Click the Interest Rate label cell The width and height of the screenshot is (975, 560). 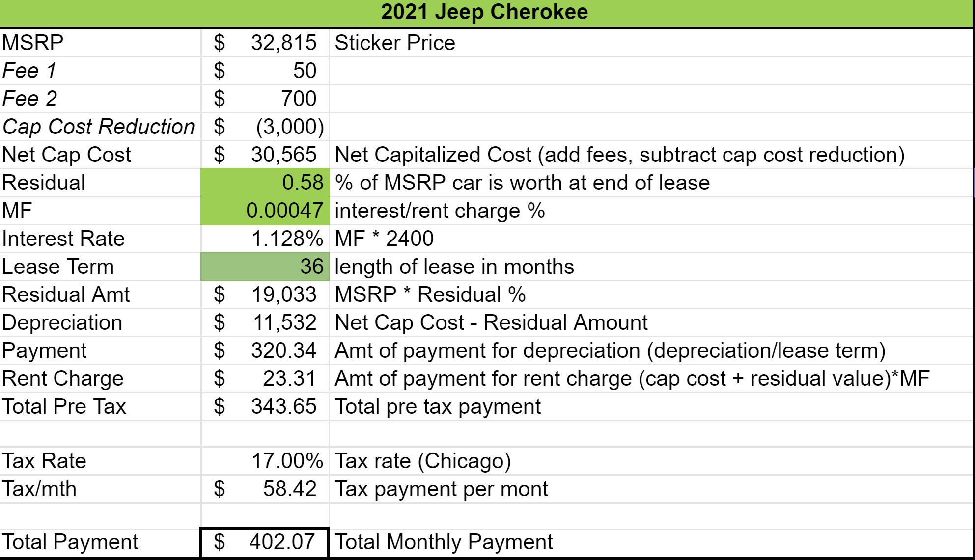[x=100, y=239]
